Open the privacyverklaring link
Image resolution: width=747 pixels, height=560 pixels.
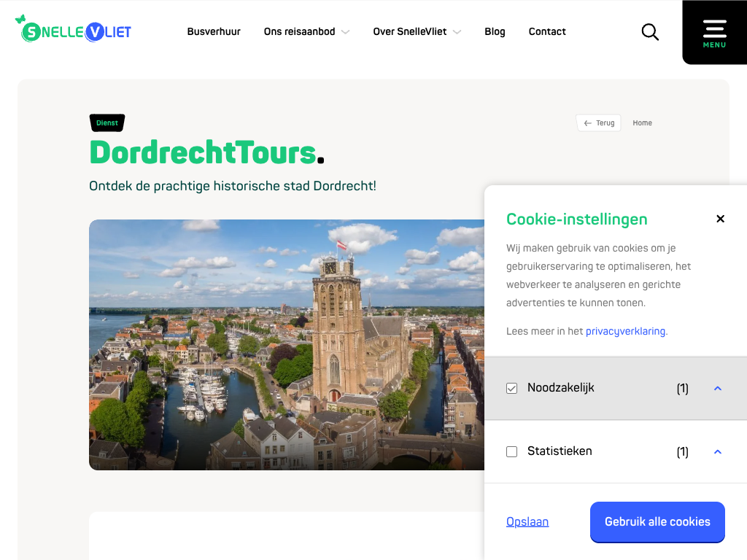625,331
